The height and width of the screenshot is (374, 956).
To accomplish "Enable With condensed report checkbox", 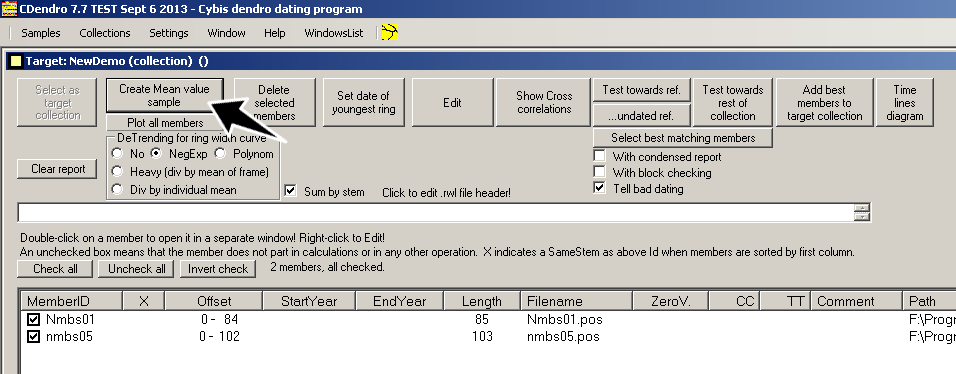I will pos(600,157).
